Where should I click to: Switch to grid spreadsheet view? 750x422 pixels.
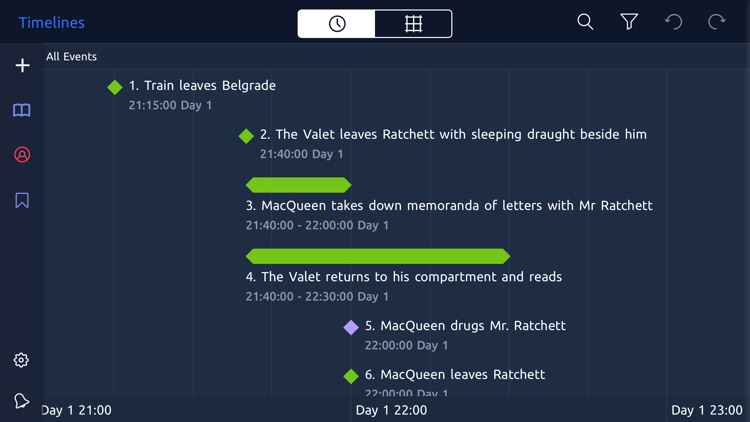click(x=413, y=23)
